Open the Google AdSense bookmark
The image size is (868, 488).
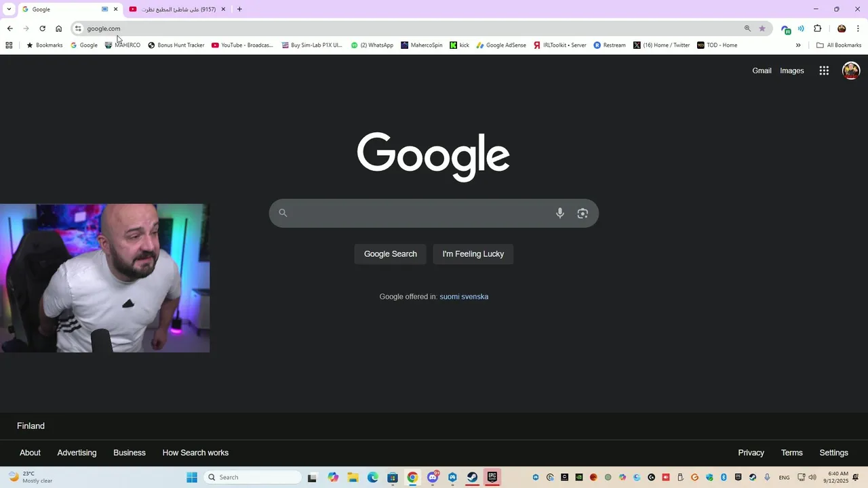[501, 45]
